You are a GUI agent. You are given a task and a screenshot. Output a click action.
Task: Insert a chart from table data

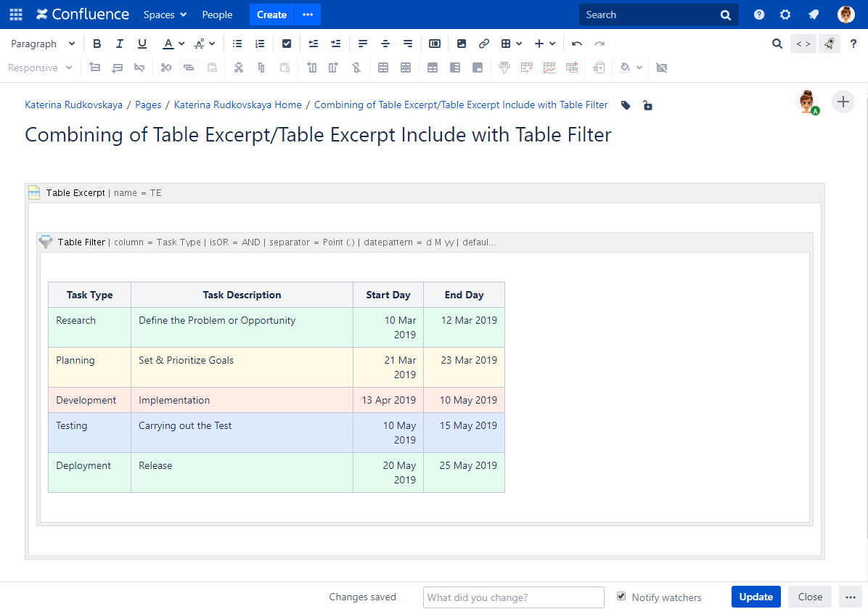click(x=549, y=67)
